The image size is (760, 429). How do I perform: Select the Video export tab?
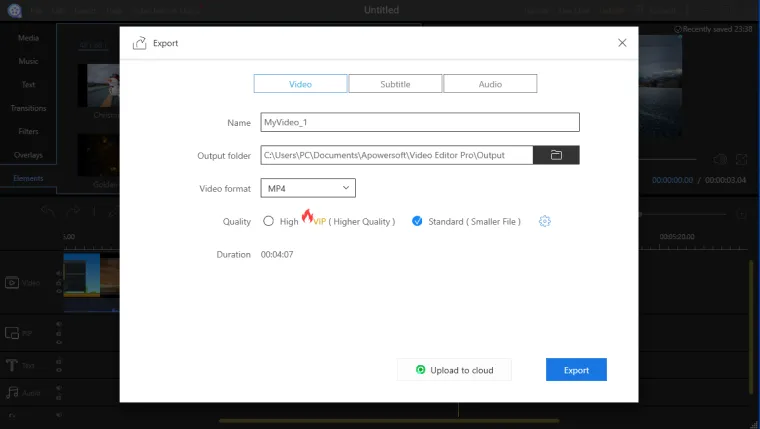(x=300, y=84)
